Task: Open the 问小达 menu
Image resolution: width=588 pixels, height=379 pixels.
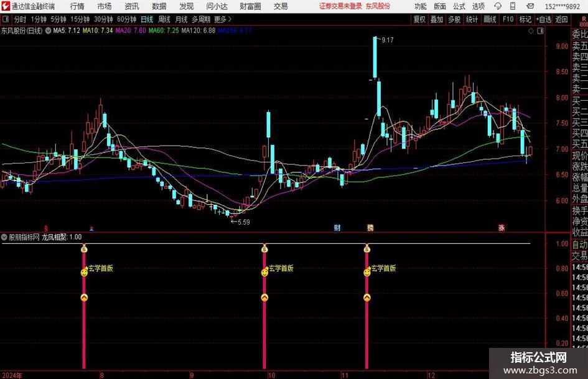Action: pos(217,6)
